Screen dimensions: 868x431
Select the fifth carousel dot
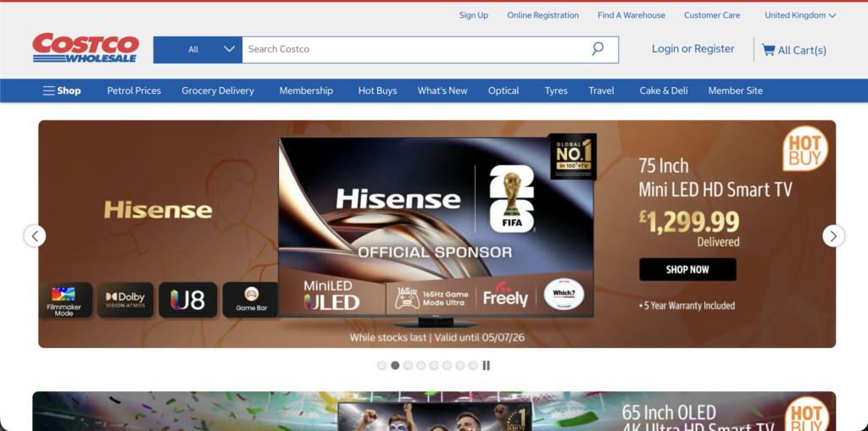click(x=434, y=366)
